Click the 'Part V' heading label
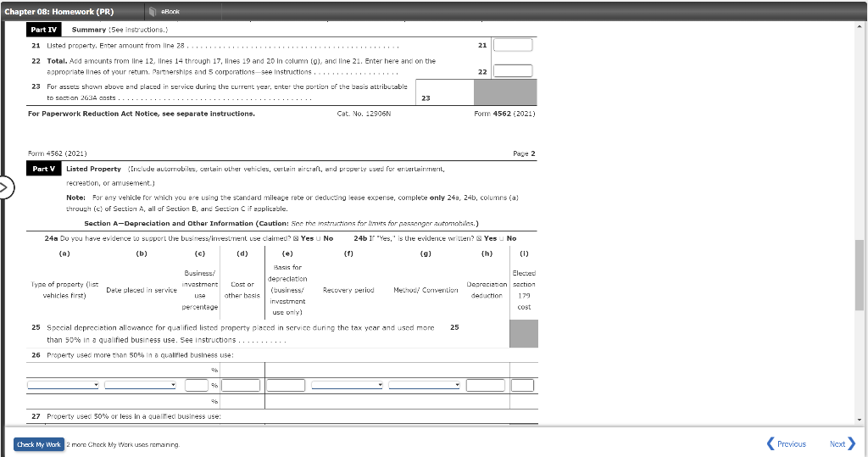 (x=44, y=169)
